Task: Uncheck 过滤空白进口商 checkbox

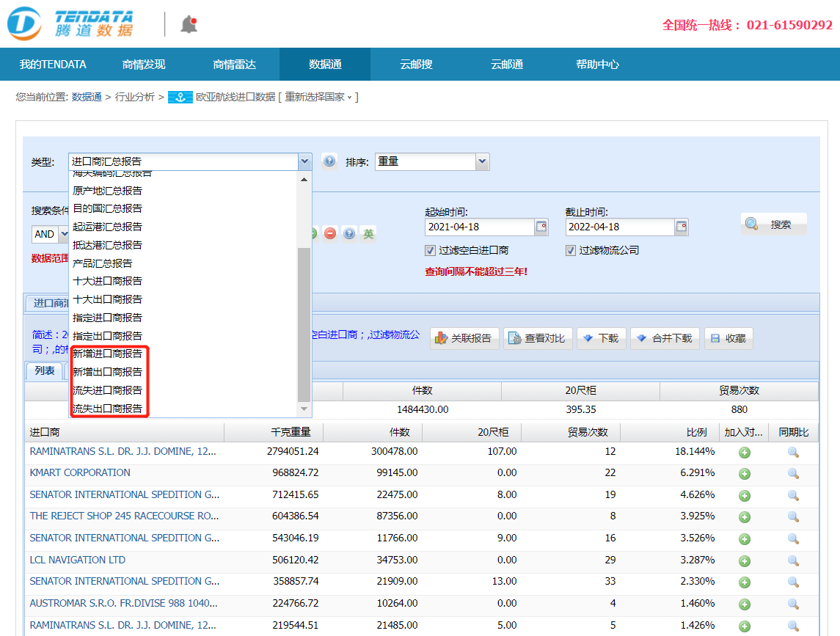Action: (430, 250)
